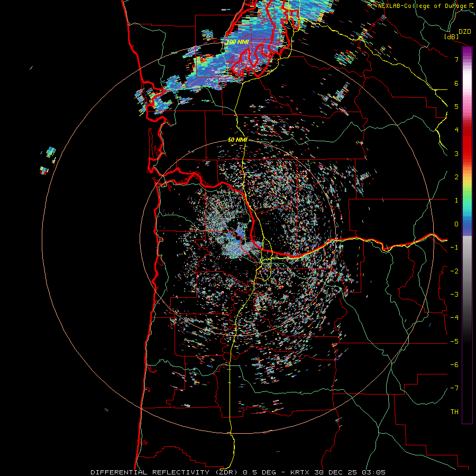This screenshot has height=476, width=476.
Task: Click the '-7' value on color scale
Action: click(x=454, y=388)
